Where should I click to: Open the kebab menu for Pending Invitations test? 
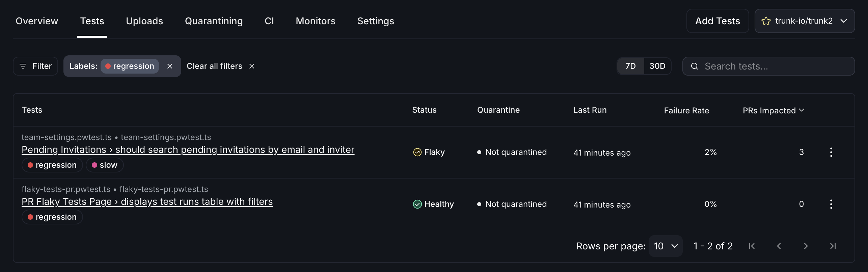pyautogui.click(x=831, y=152)
